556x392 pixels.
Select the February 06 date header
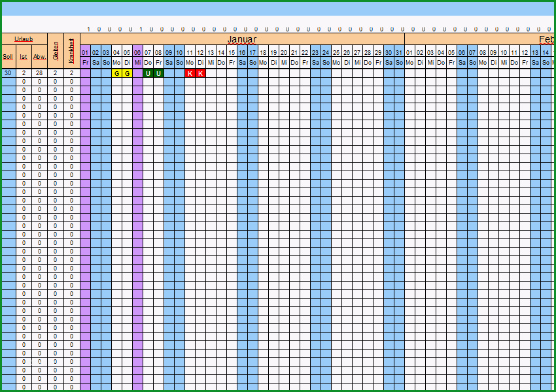pyautogui.click(x=462, y=52)
